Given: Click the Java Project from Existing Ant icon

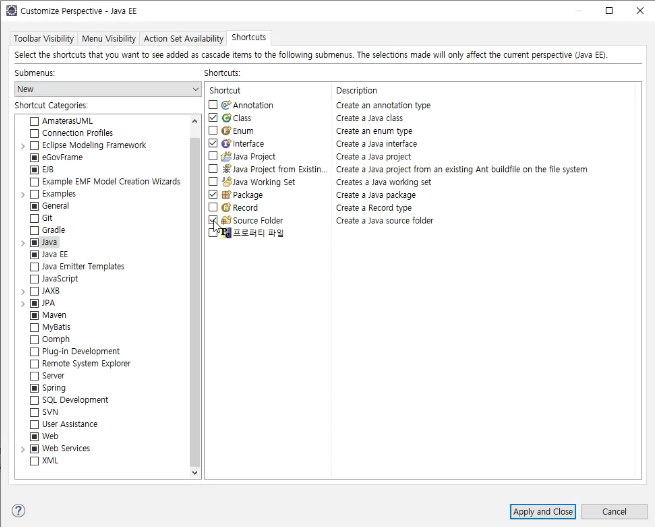Looking at the screenshot, I should (226, 169).
